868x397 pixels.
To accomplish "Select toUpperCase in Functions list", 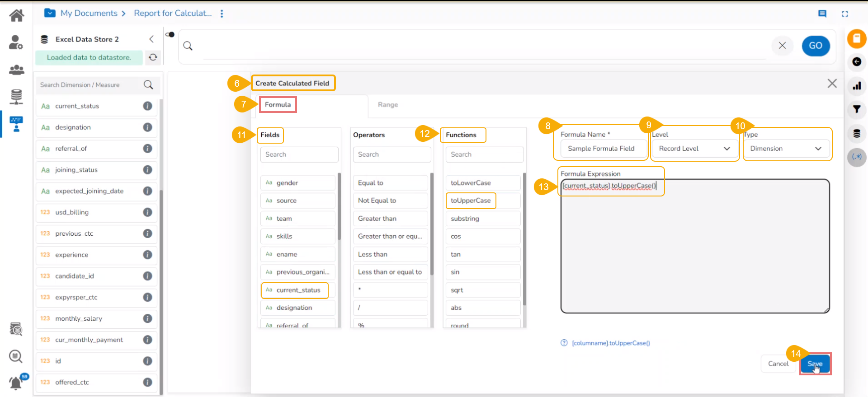I will click(470, 201).
